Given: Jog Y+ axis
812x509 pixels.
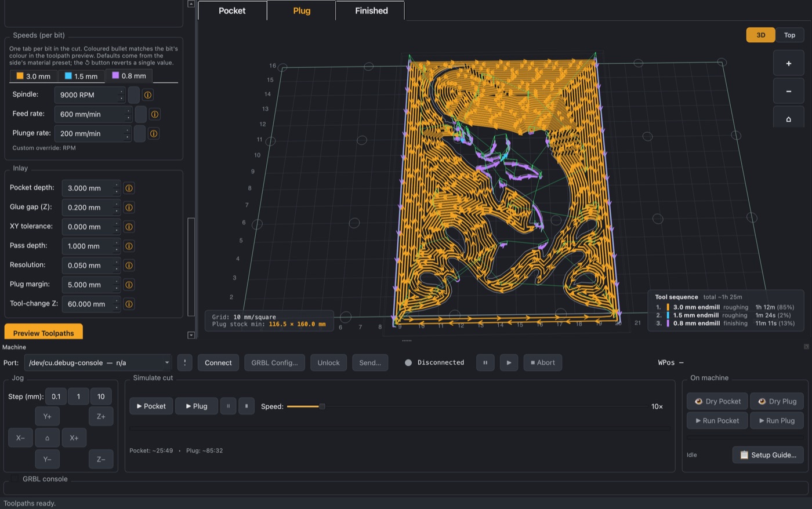Looking at the screenshot, I should pyautogui.click(x=47, y=416).
